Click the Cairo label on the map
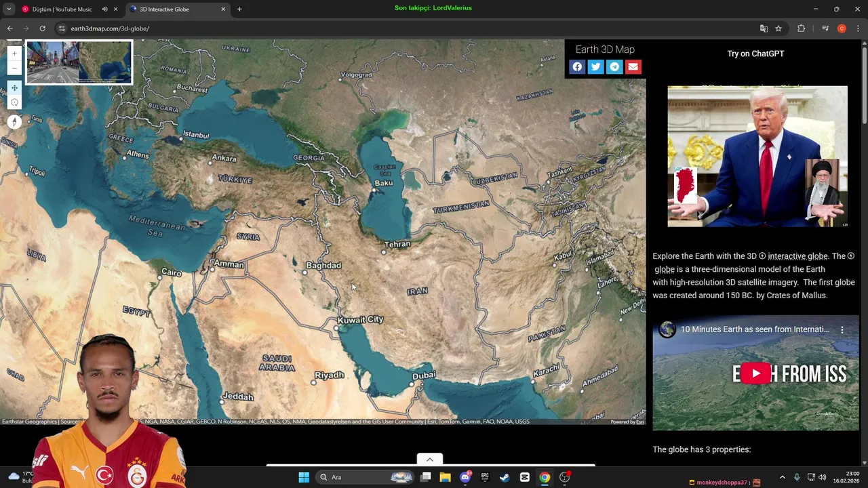868x488 pixels. pos(172,272)
